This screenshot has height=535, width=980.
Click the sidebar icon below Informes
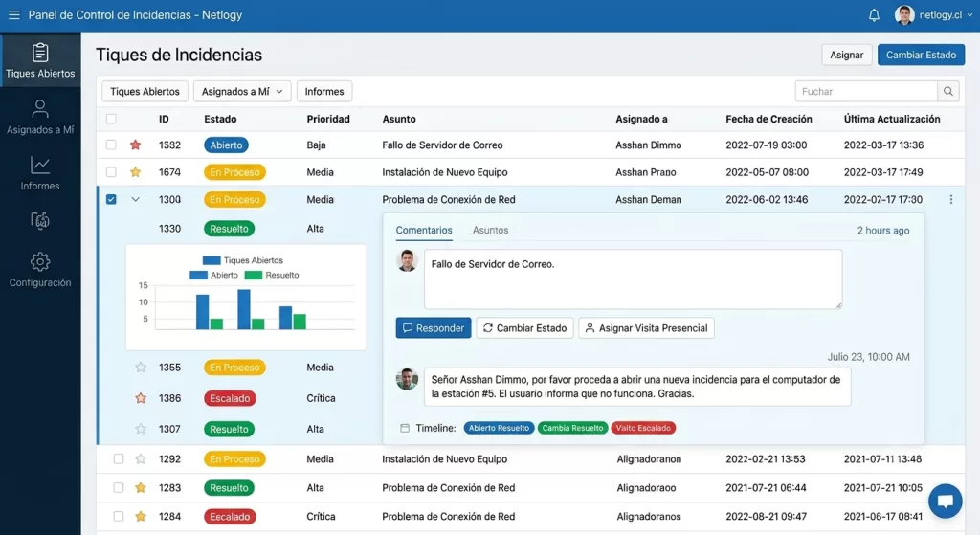point(40,221)
